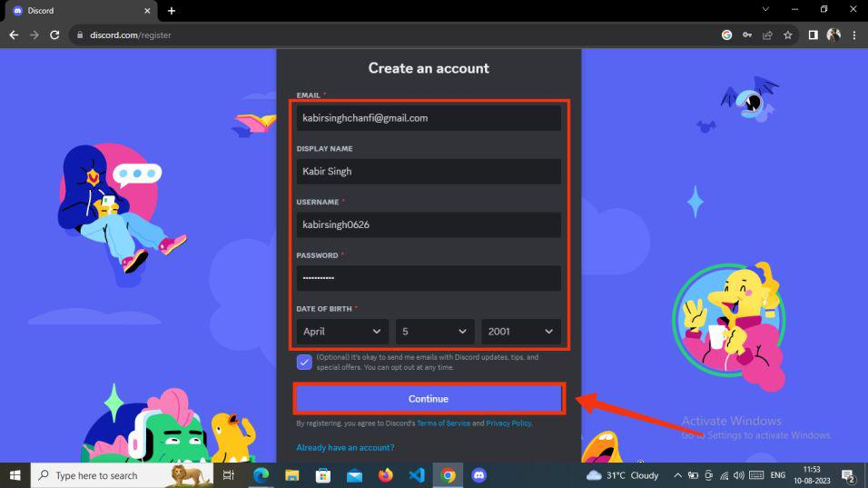Open the Chrome three-dot menu
The width and height of the screenshot is (868, 488).
(x=854, y=35)
